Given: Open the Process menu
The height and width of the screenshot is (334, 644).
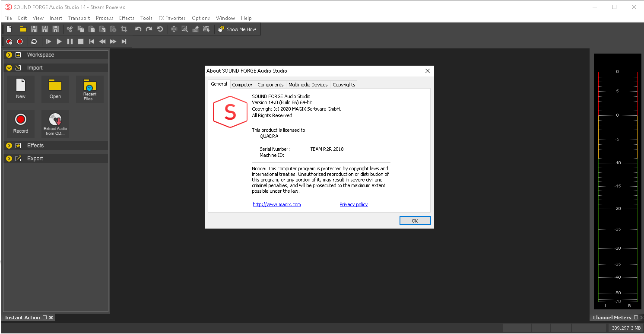Looking at the screenshot, I should 105,18.
